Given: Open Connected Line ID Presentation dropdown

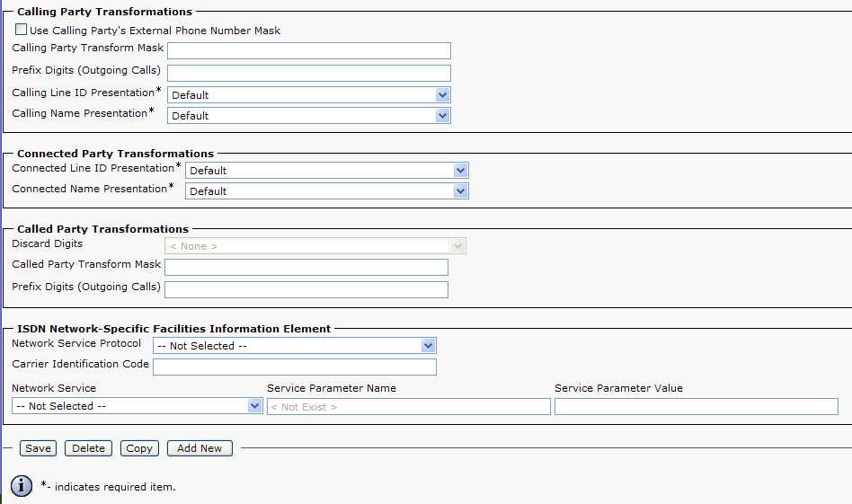Looking at the screenshot, I should click(x=326, y=170).
